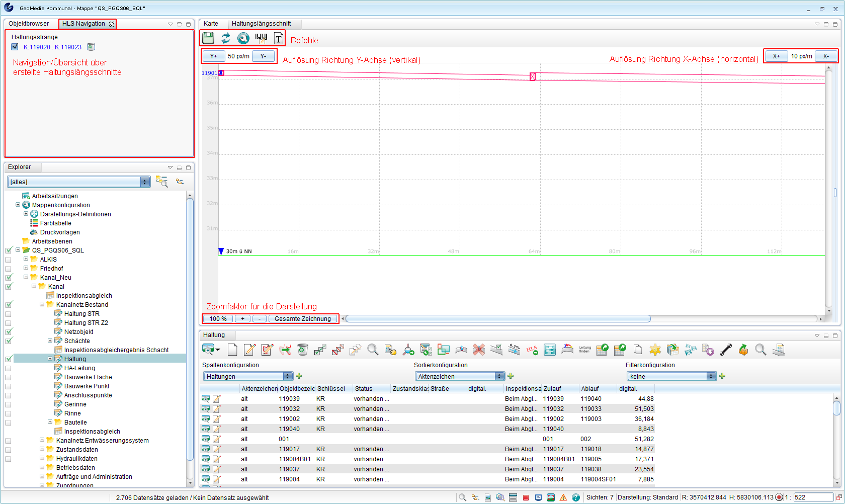Enable the HA-Leitung layer checkbox
The height and width of the screenshot is (504, 845).
9,368
